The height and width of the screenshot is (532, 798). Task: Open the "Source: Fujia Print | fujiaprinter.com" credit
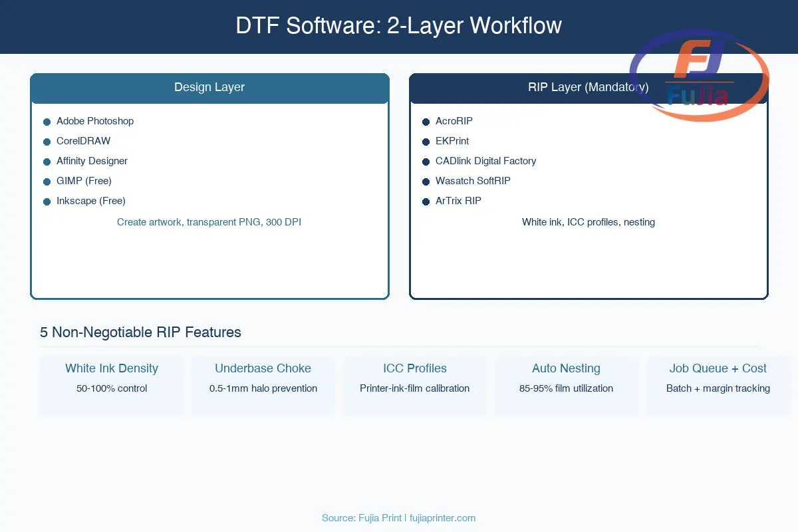tap(399, 518)
